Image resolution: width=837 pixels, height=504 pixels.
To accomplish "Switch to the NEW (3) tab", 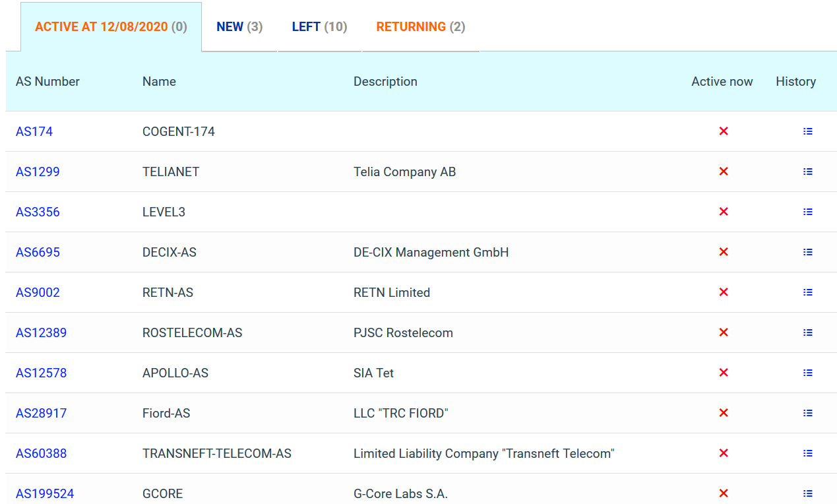I will [239, 27].
